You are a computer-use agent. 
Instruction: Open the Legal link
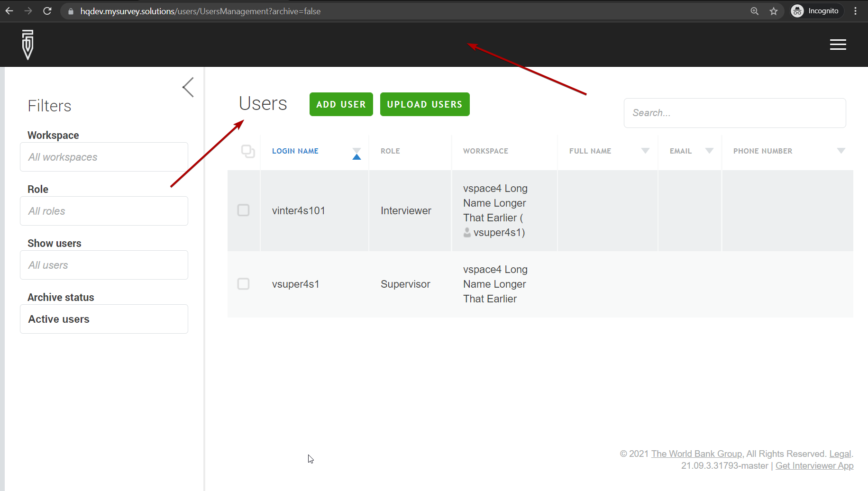(x=840, y=454)
